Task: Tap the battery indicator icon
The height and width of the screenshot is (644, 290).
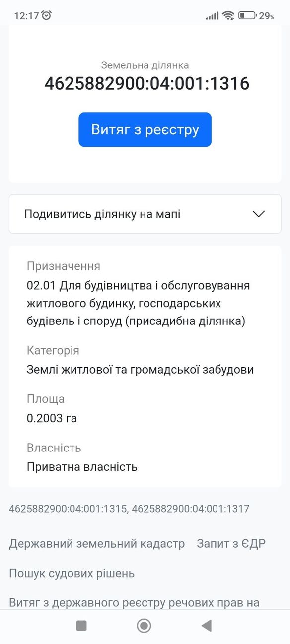Action: (247, 15)
